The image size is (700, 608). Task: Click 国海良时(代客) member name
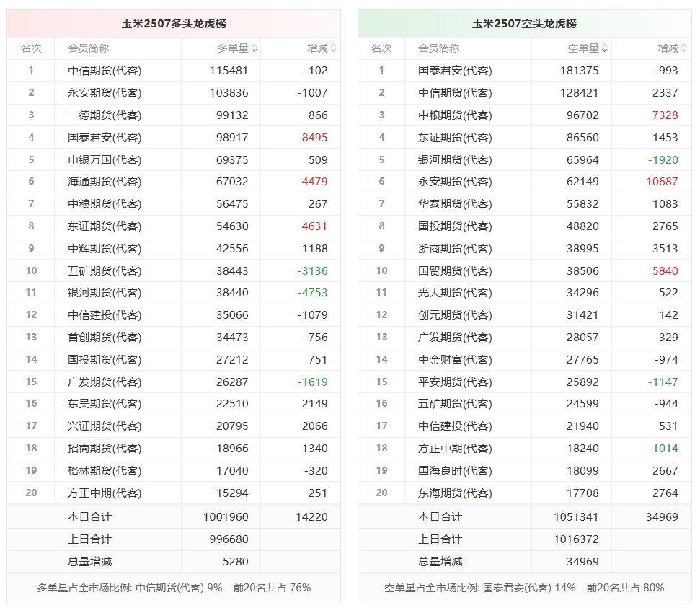[455, 471]
